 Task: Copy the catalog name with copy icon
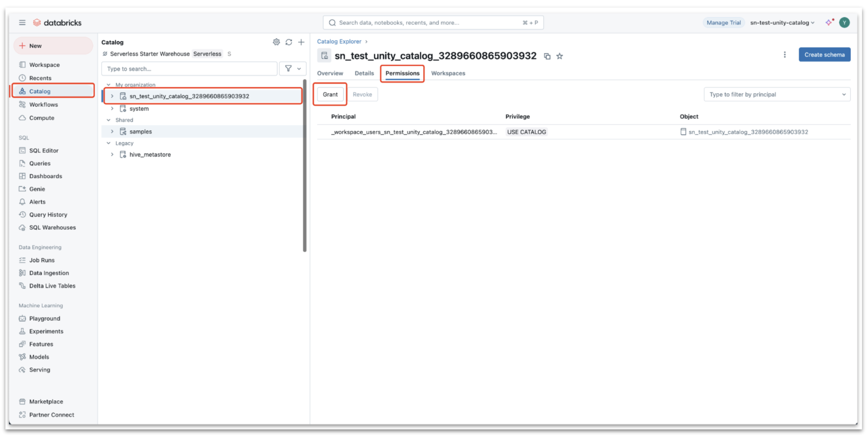(x=547, y=56)
